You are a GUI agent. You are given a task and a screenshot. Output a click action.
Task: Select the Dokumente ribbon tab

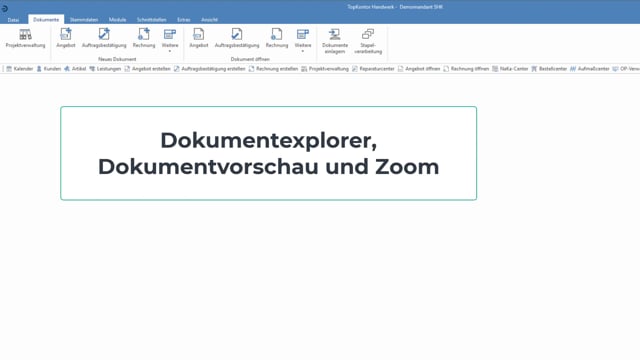[x=46, y=20]
